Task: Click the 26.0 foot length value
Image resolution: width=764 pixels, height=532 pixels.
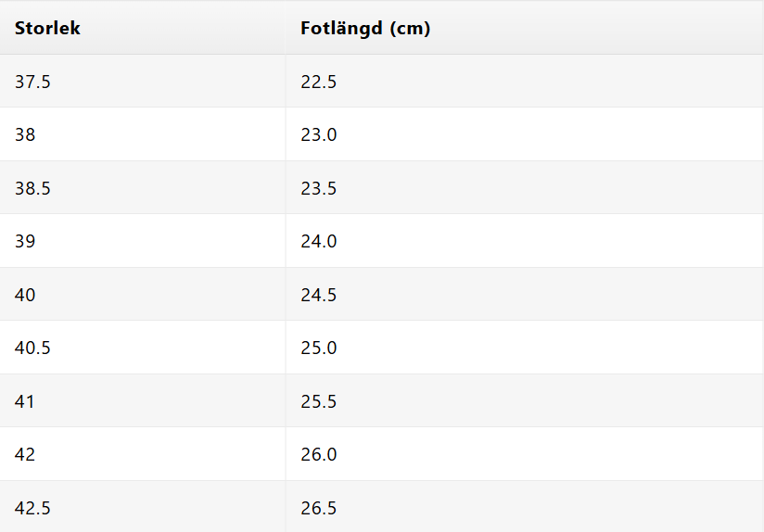Action: (318, 454)
